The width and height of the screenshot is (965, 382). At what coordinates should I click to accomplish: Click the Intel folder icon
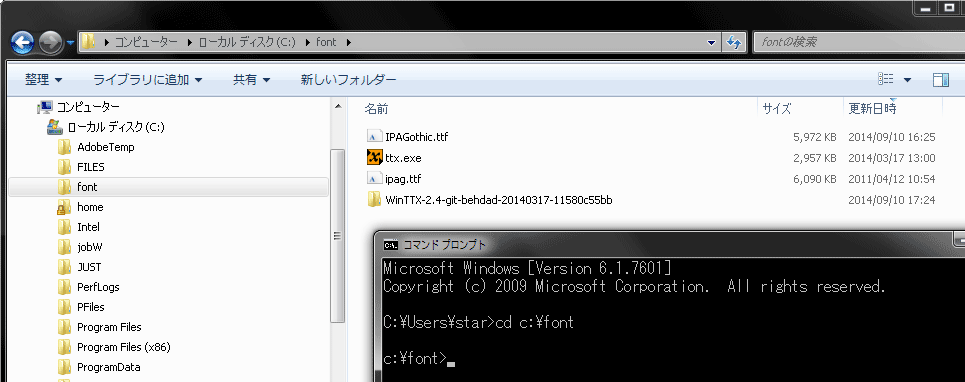(x=65, y=227)
